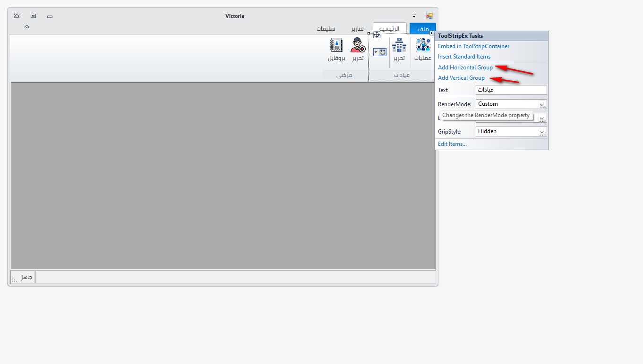Image resolution: width=643 pixels, height=364 pixels.
Task: Click the move handle on the toolstrip
Action: [377, 35]
